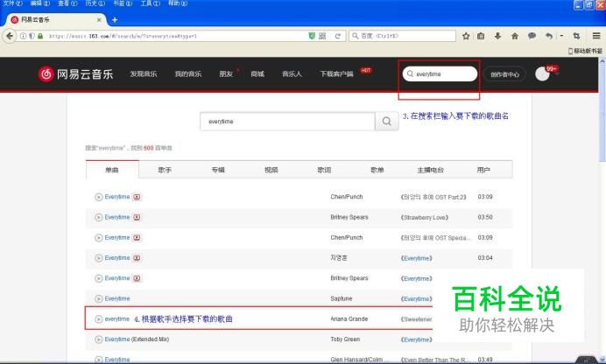
Task: Play Everytime by Saptune
Action: click(x=99, y=298)
